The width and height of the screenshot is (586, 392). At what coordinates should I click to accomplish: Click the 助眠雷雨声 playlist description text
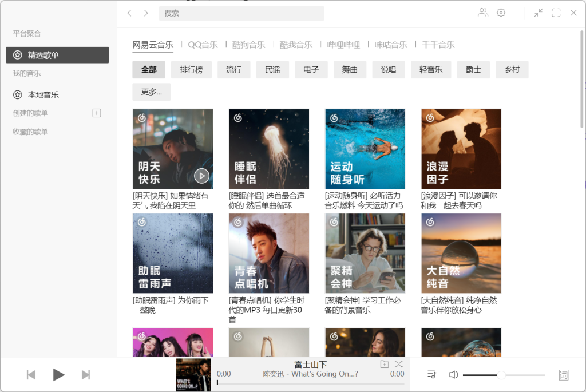(171, 305)
